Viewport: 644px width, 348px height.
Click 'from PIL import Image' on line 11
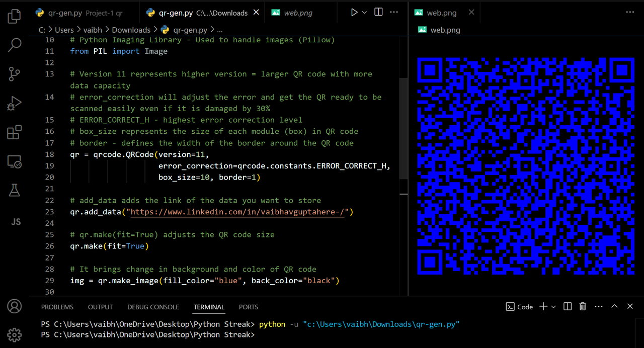tap(119, 51)
